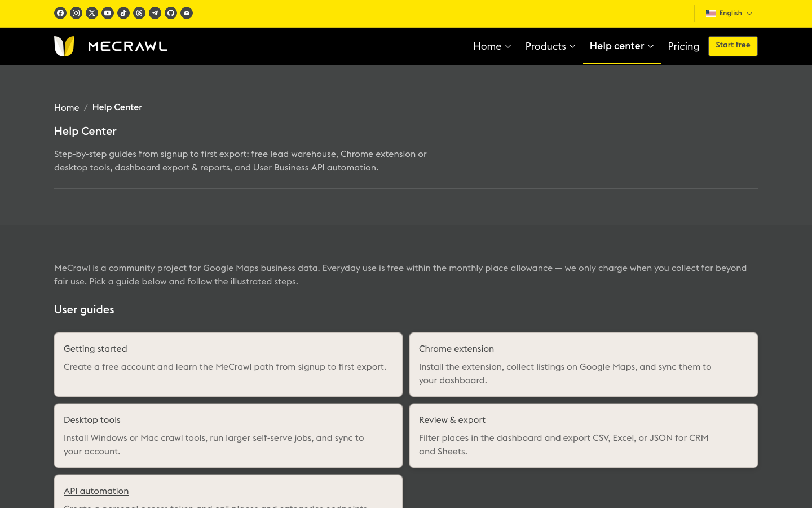The image size is (812, 508).
Task: Open the GitHub social icon
Action: (x=171, y=13)
